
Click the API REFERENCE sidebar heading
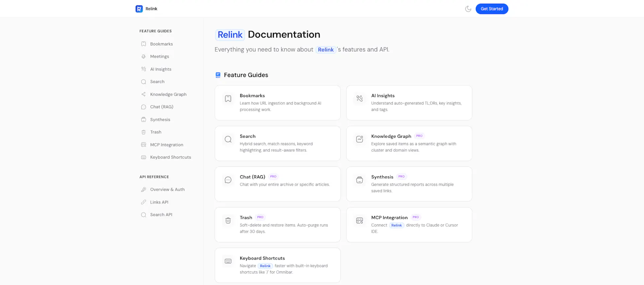[154, 177]
